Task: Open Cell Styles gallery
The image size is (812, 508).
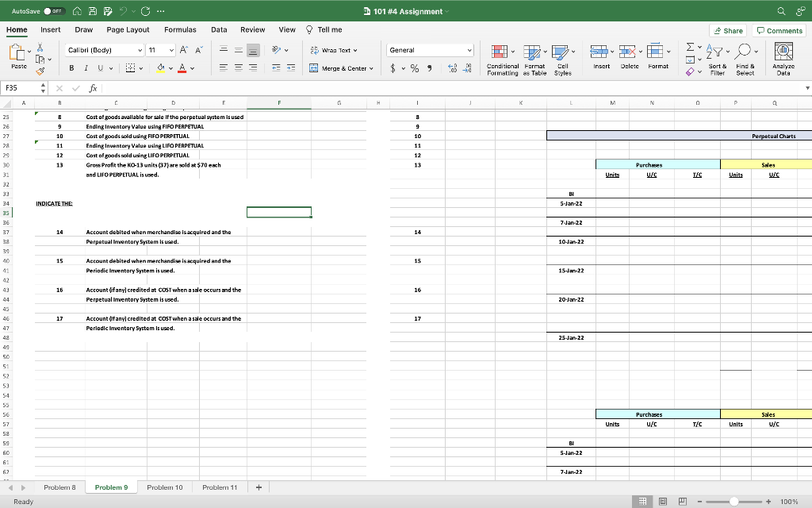Action: point(563,60)
